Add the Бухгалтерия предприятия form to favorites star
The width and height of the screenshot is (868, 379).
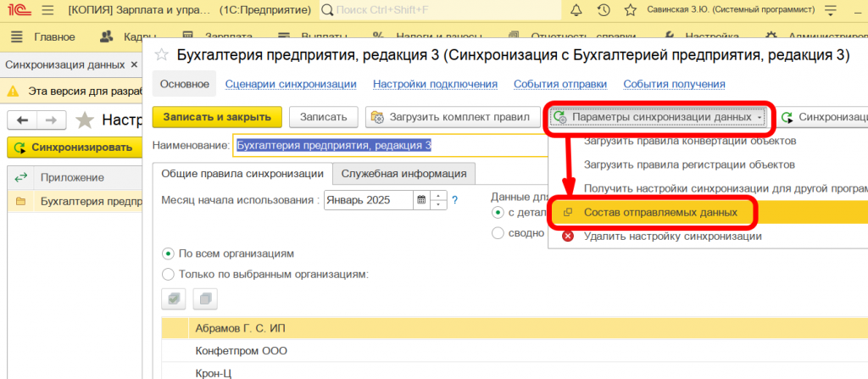click(161, 54)
